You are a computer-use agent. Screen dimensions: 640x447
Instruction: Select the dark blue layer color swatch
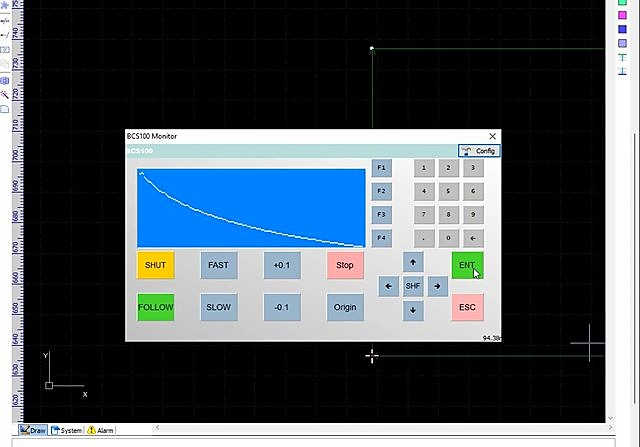(622, 29)
